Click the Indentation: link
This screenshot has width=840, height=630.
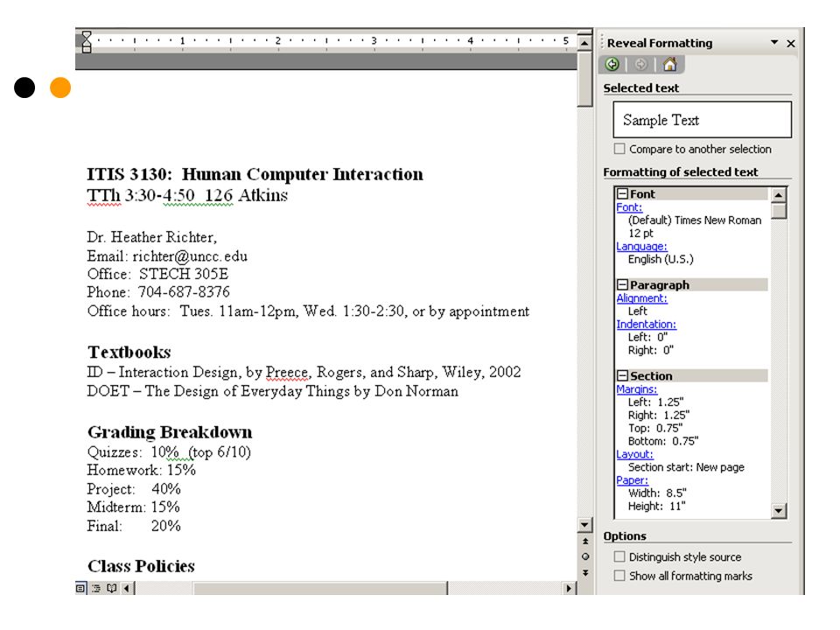pos(646,324)
